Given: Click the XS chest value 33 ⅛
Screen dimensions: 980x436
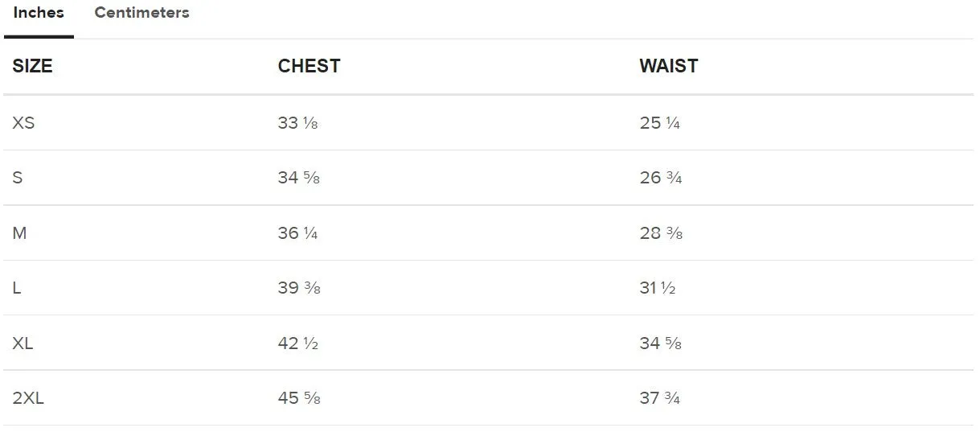Looking at the screenshot, I should coord(298,123).
